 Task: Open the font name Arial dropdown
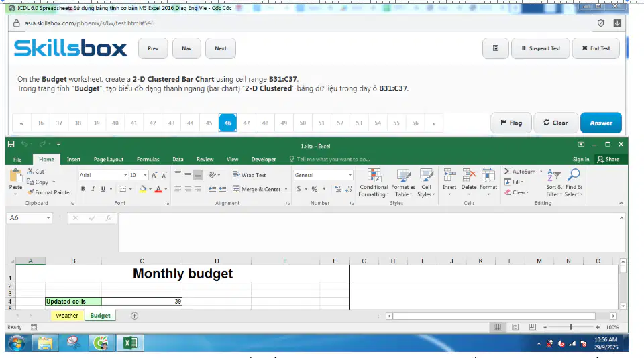click(125, 175)
